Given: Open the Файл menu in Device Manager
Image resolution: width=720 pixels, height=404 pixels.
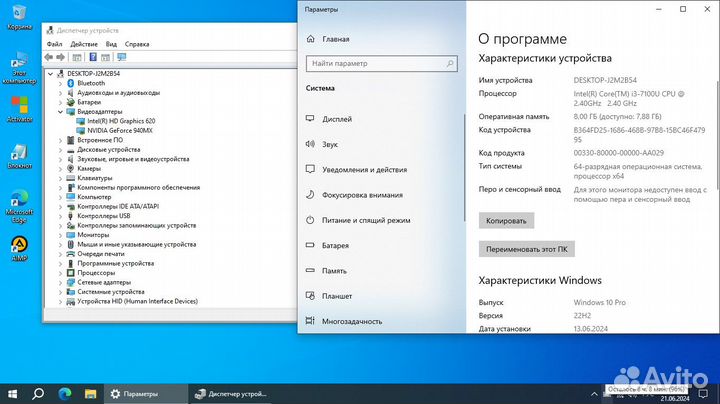Looking at the screenshot, I should click(x=54, y=44).
